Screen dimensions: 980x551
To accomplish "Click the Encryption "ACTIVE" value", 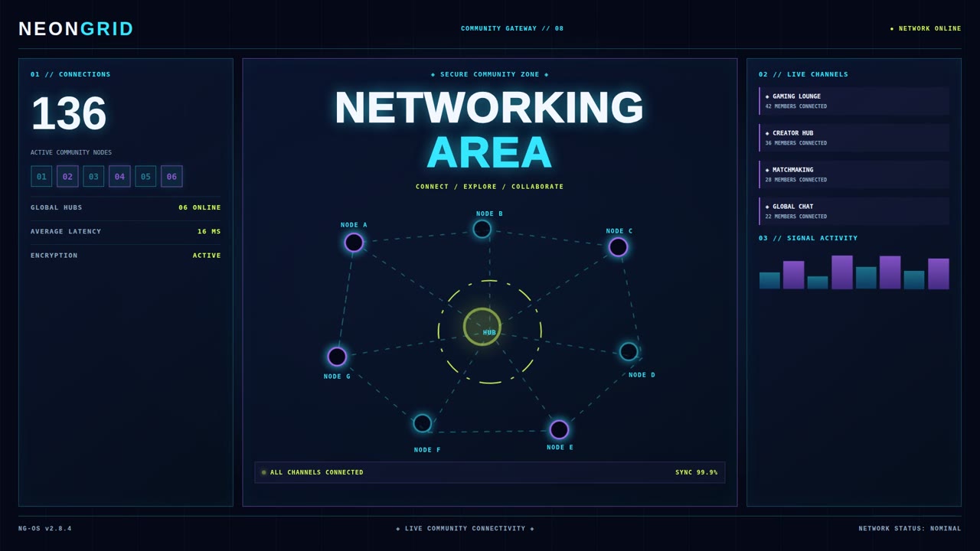I will point(207,256).
